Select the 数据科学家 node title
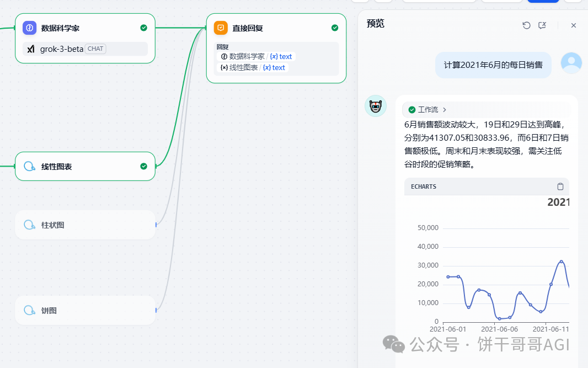 pos(60,28)
